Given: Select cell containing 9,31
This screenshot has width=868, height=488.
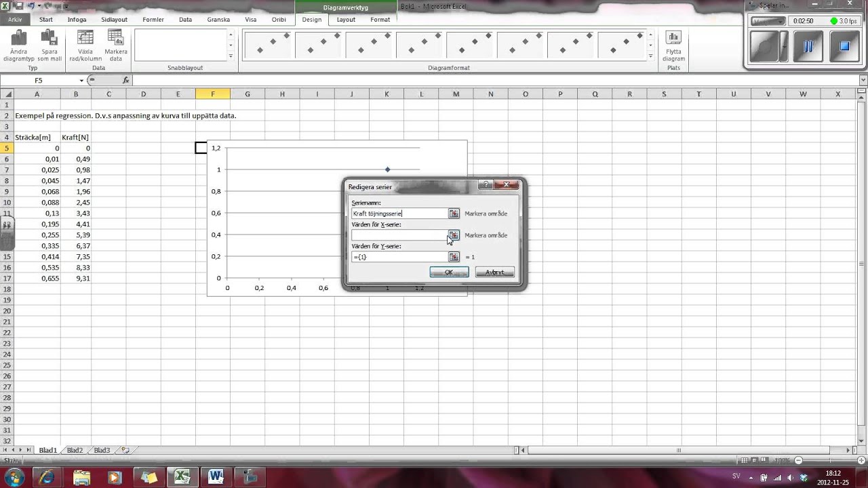Looking at the screenshot, I should pos(76,278).
